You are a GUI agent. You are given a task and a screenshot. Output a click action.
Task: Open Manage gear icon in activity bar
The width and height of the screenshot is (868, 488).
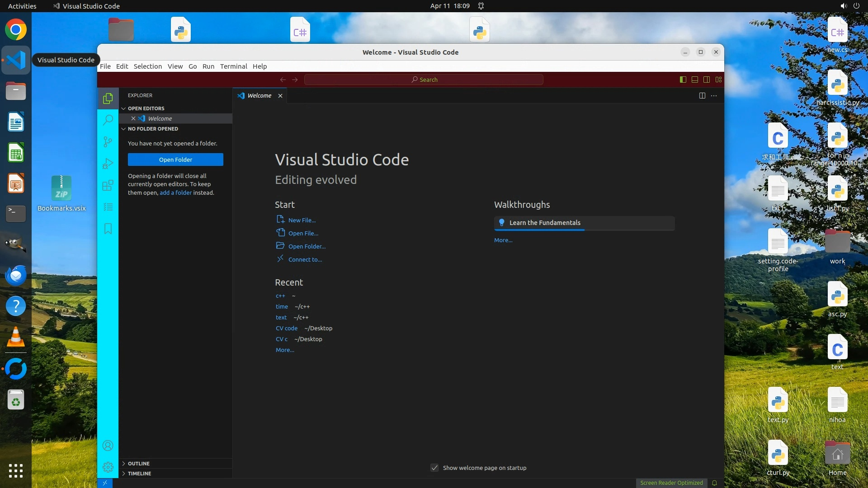[108, 467]
